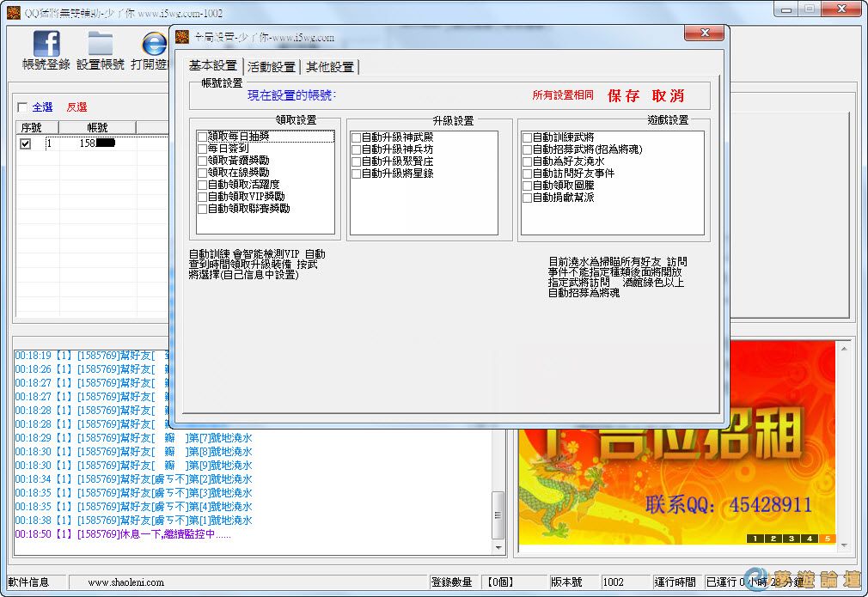868x597 pixels.
Task: Click the 帳號 column header
Action: coord(97,127)
